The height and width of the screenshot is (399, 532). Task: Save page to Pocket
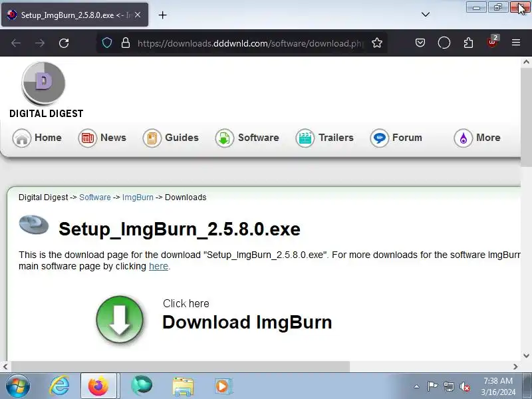[x=420, y=43]
